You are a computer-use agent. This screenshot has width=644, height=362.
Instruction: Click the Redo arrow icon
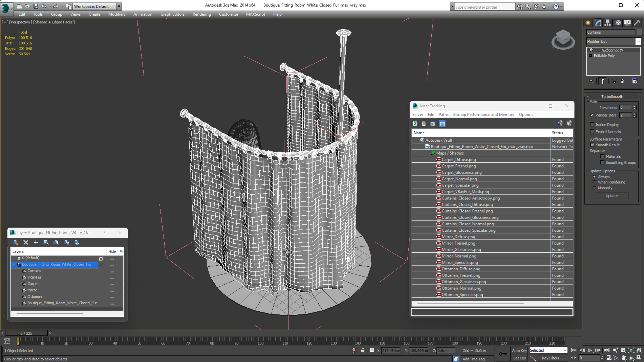56,6
